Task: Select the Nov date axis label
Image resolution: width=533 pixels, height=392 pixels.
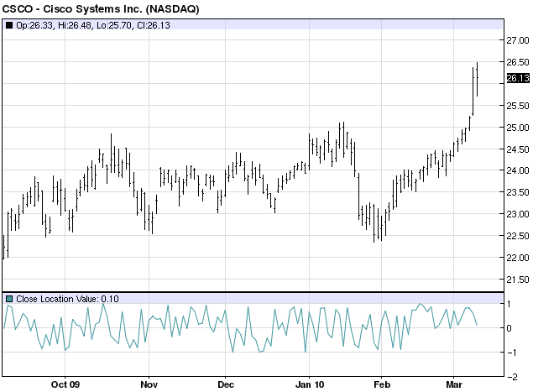Action: pos(149,384)
